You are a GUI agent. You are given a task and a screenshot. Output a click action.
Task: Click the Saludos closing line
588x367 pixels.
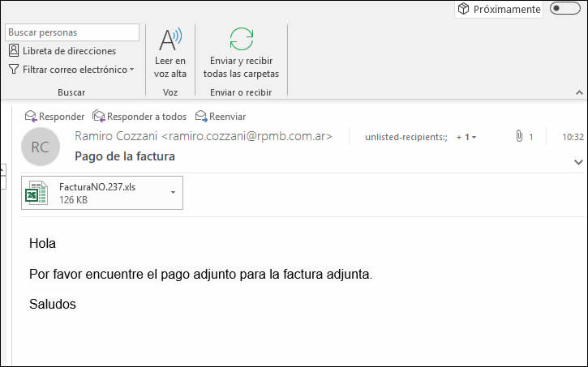coord(53,304)
